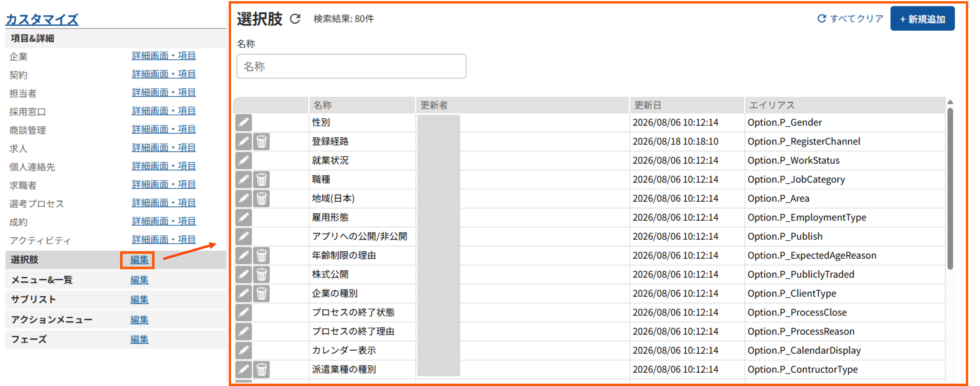
Task: Open 詳細画面・項目 link for 企業
Action: point(164,56)
